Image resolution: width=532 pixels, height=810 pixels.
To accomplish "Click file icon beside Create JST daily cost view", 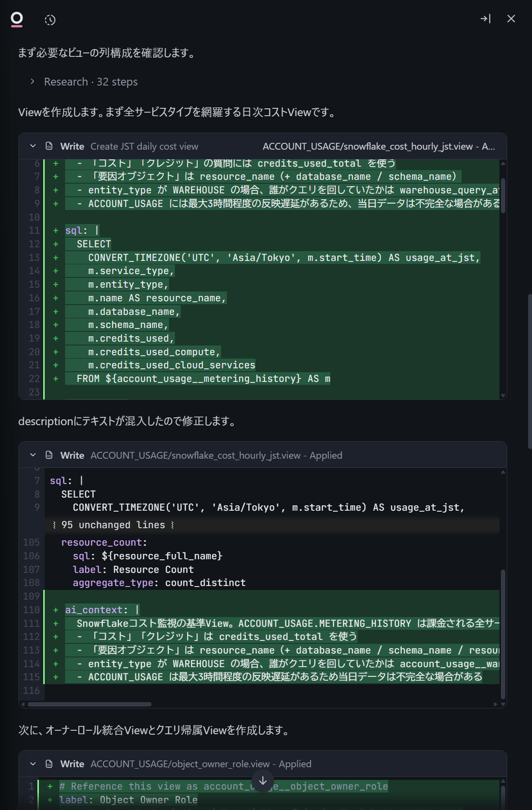I will pyautogui.click(x=49, y=146).
